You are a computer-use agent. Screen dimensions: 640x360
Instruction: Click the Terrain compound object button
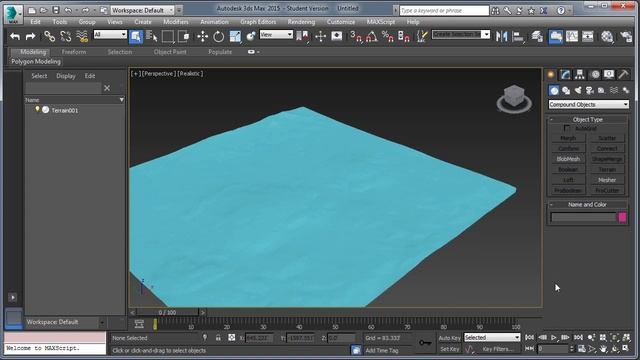[x=607, y=169]
